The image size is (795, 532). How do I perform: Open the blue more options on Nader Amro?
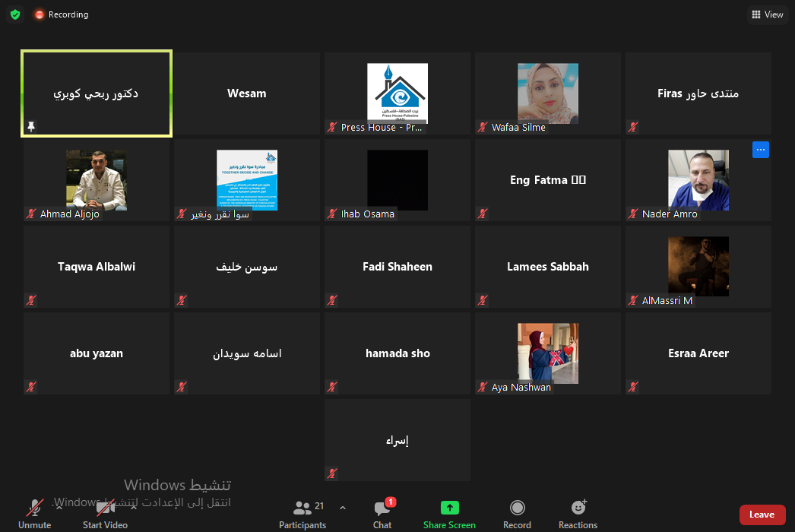(761, 150)
